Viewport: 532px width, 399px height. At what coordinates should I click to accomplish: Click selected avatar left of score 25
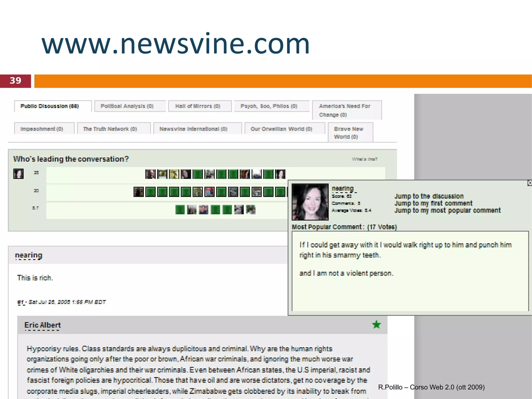[18, 174]
